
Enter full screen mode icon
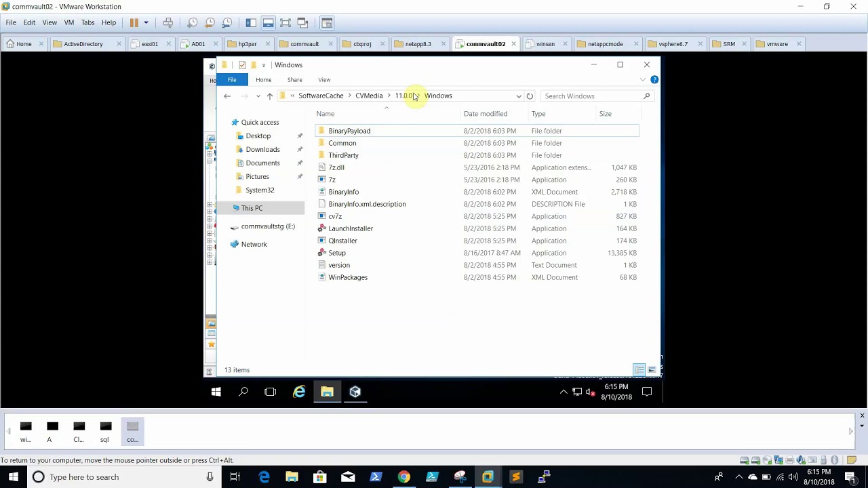tap(285, 22)
